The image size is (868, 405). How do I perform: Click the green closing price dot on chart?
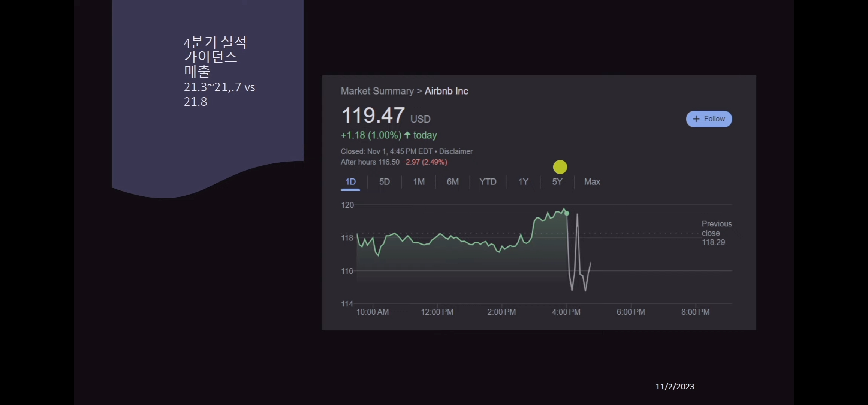coord(567,213)
